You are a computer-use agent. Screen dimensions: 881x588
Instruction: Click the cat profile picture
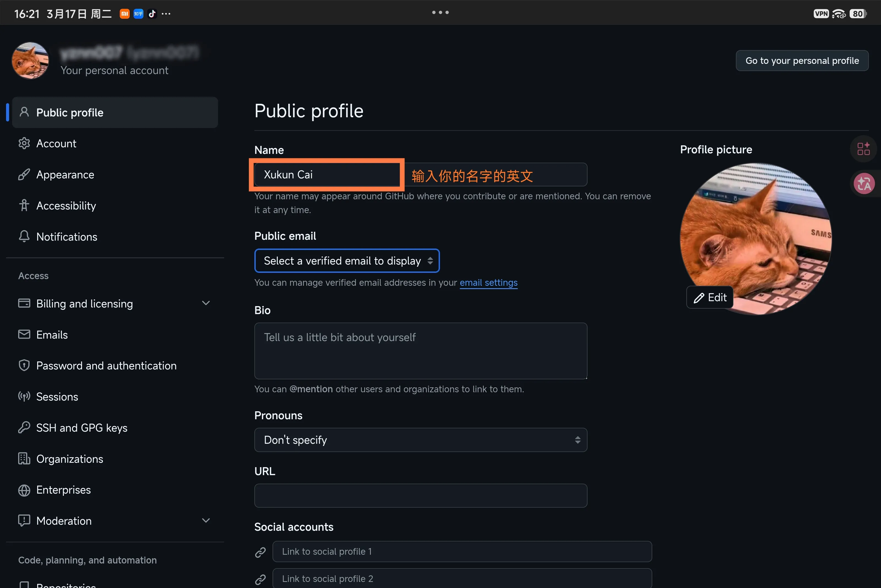tap(756, 238)
